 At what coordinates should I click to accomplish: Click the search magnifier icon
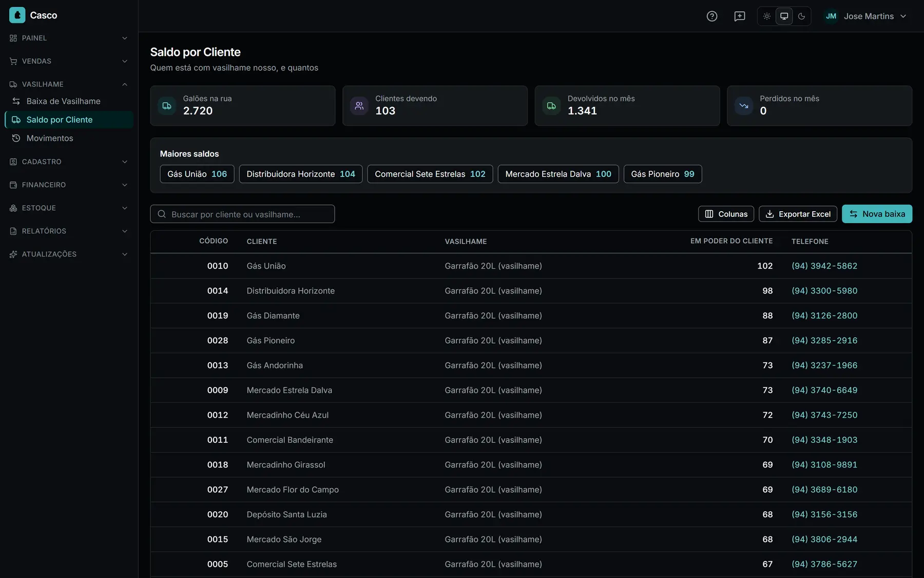[162, 214]
